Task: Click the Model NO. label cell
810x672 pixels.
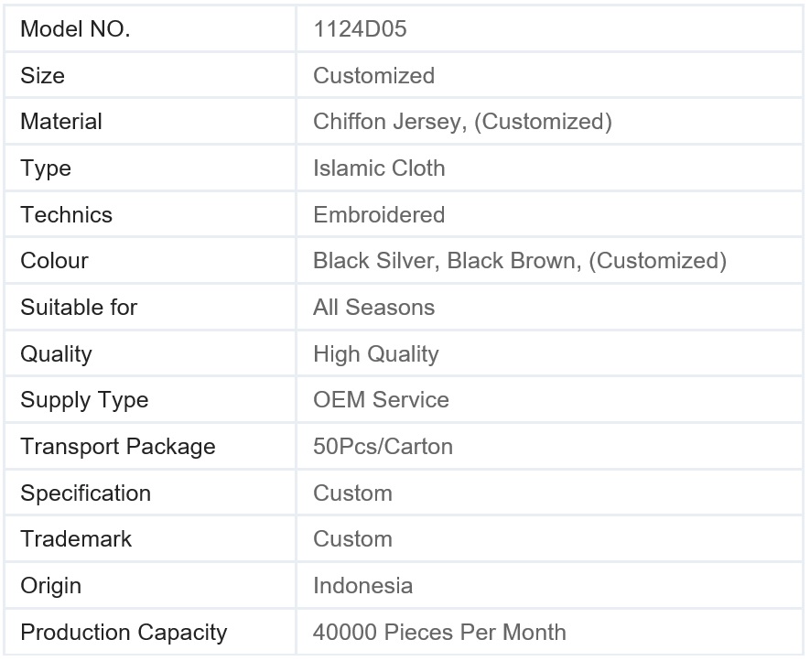Action: pos(75,29)
